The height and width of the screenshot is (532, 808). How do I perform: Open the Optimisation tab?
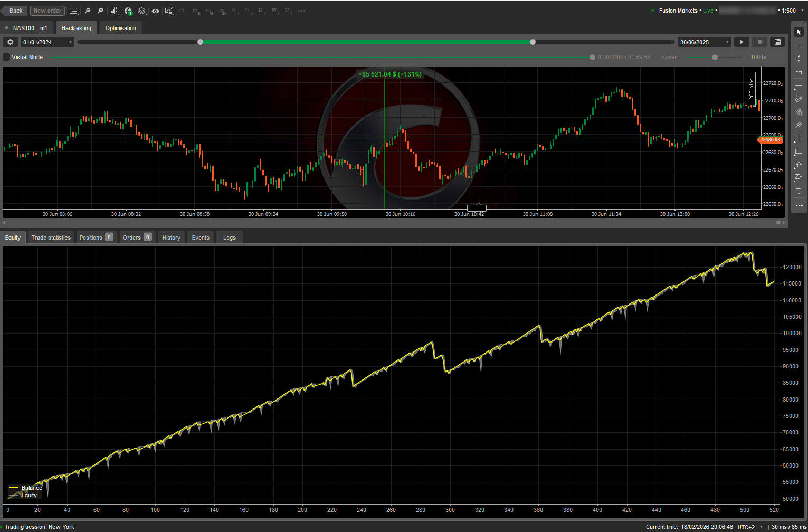pos(120,27)
